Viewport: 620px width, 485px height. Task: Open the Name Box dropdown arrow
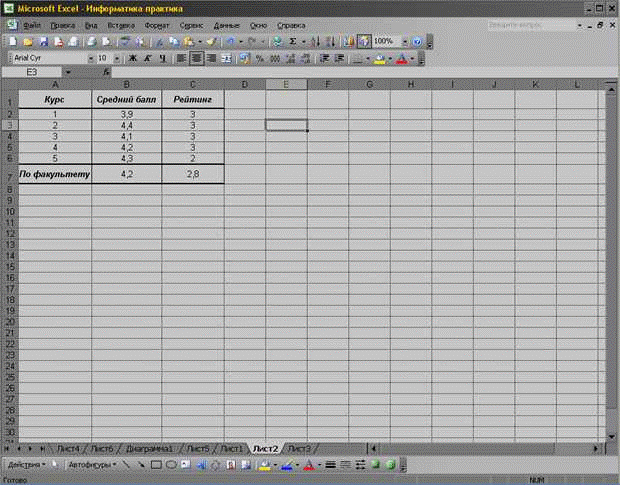point(67,73)
